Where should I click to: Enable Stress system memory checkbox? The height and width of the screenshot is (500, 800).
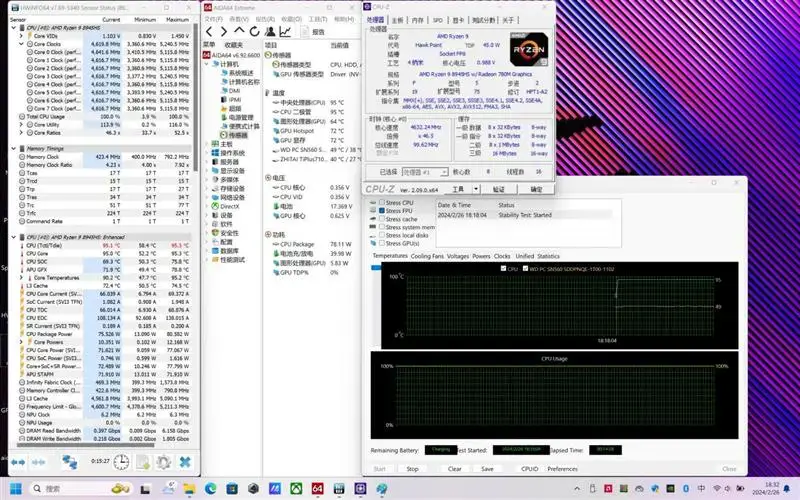pos(382,227)
